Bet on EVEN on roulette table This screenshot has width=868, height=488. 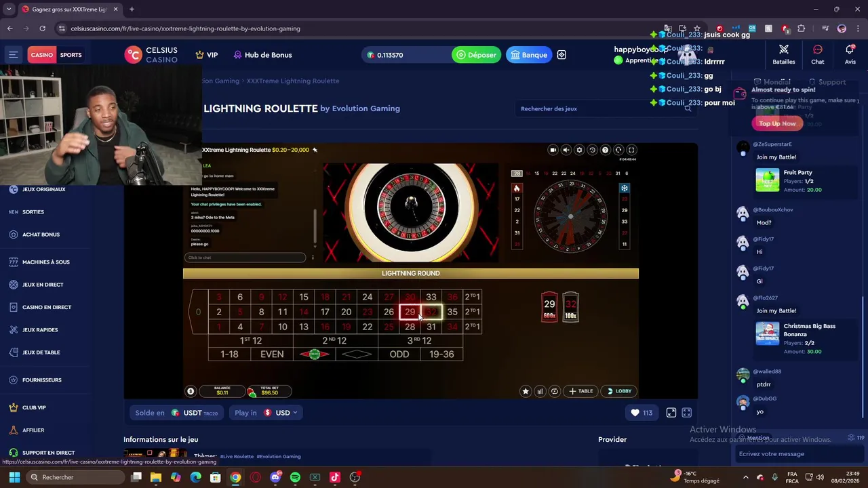272,354
